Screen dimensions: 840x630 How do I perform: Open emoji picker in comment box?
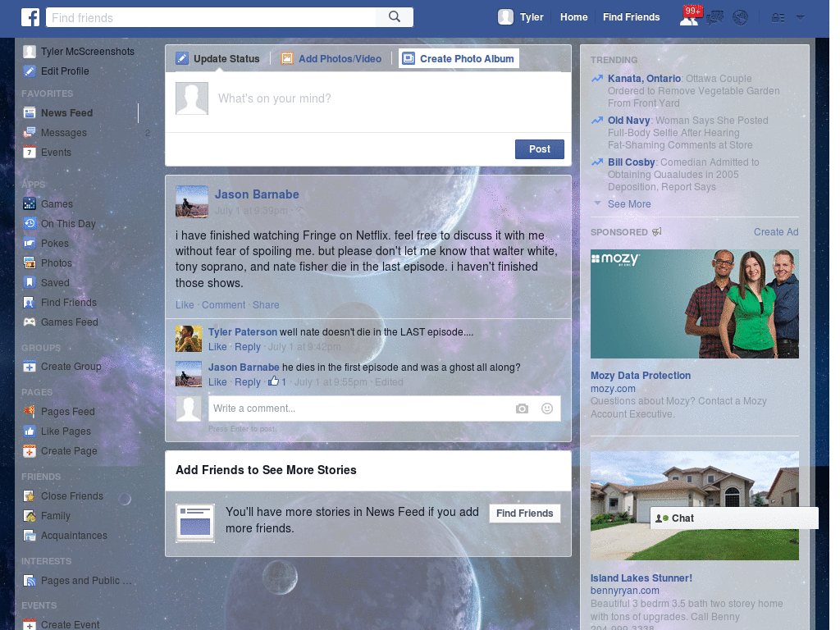click(x=547, y=409)
